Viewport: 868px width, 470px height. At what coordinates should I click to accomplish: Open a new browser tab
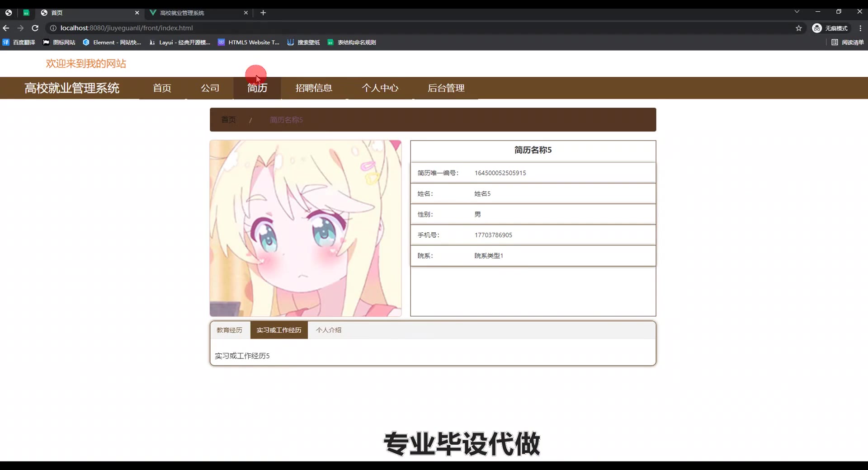point(263,13)
